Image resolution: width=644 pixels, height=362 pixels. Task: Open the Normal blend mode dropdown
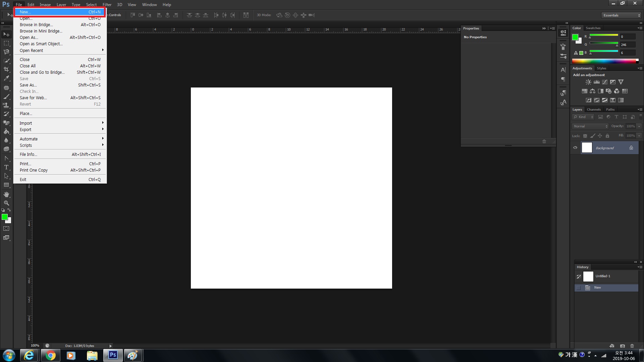(x=590, y=126)
